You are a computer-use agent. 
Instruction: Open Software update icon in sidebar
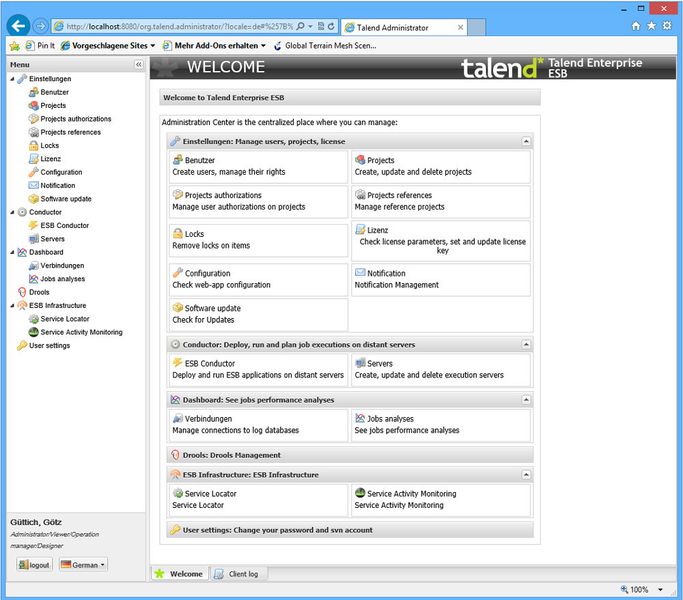point(34,199)
